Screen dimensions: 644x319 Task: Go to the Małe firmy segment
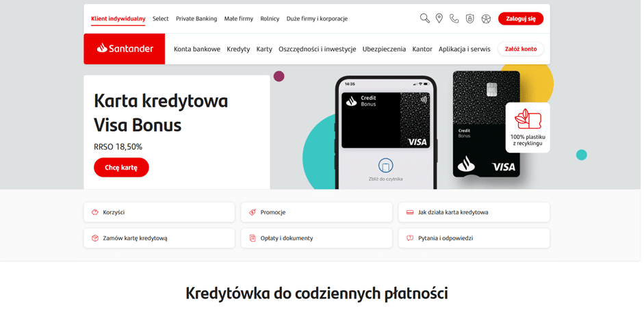pyautogui.click(x=239, y=18)
